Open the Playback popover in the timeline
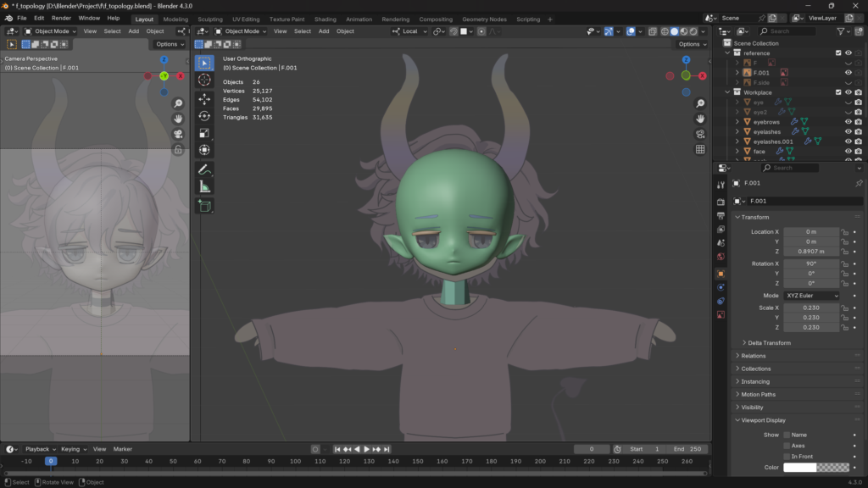The height and width of the screenshot is (488, 868). click(40, 449)
